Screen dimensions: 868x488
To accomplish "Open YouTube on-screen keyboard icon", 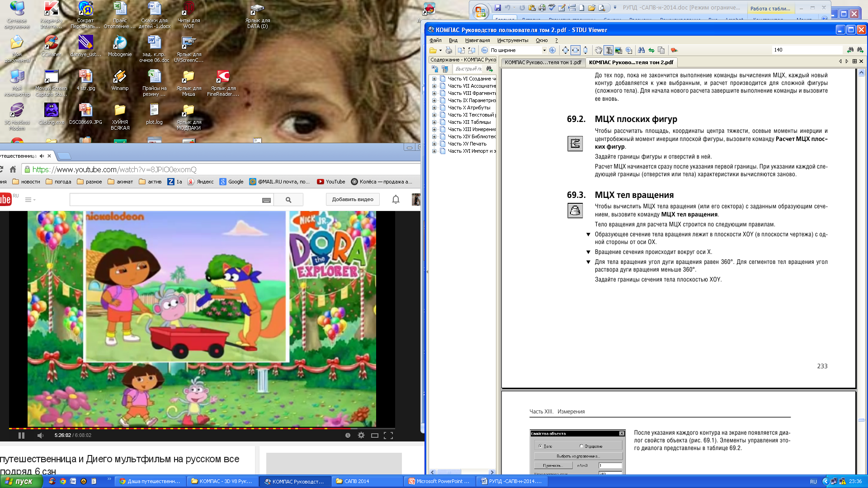I will (x=267, y=200).
